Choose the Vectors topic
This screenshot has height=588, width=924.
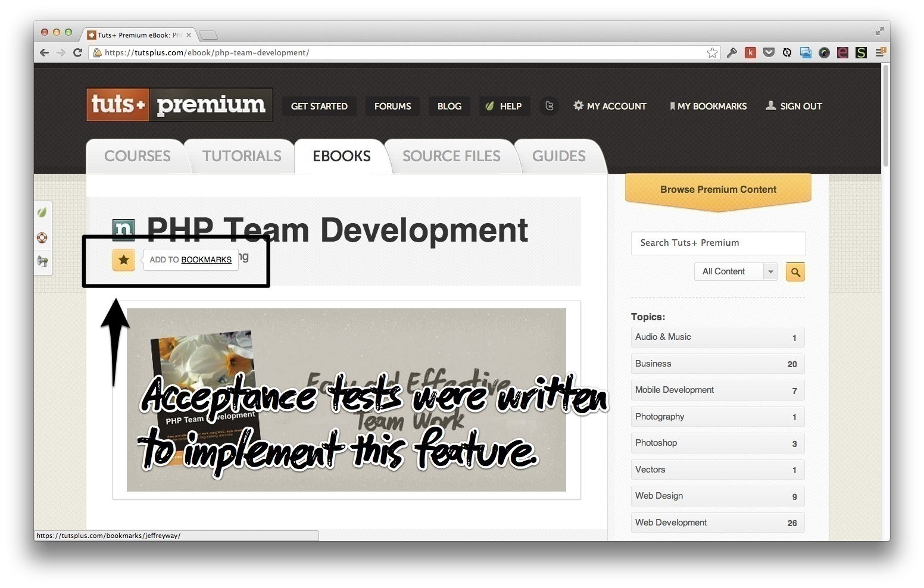[x=717, y=470]
